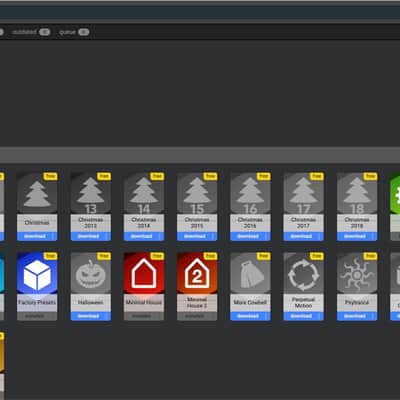Click the More Cowbell name label
The image size is (400, 400).
[x=250, y=302]
